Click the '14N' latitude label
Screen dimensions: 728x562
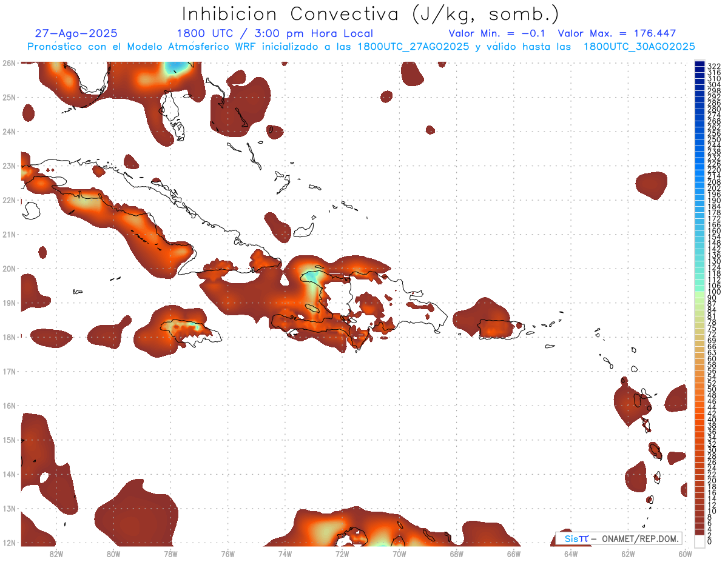pos(8,474)
